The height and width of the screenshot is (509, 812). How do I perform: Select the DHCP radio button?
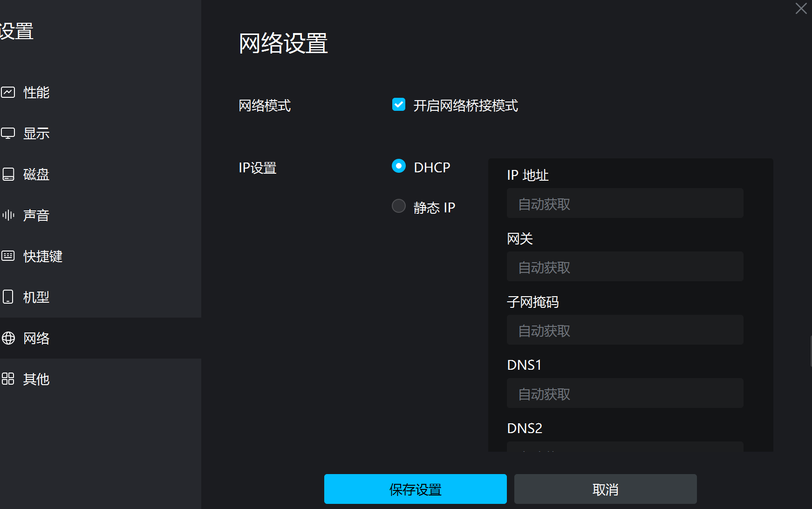(399, 166)
